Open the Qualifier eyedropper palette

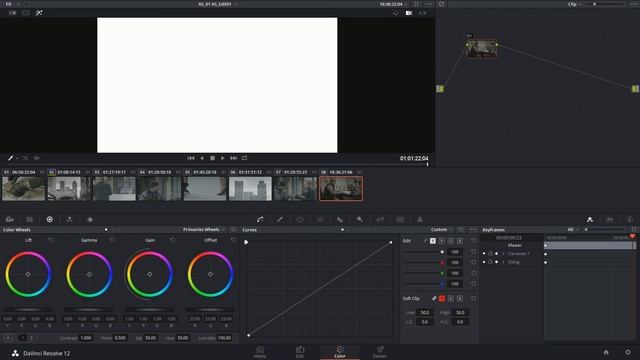coord(280,220)
